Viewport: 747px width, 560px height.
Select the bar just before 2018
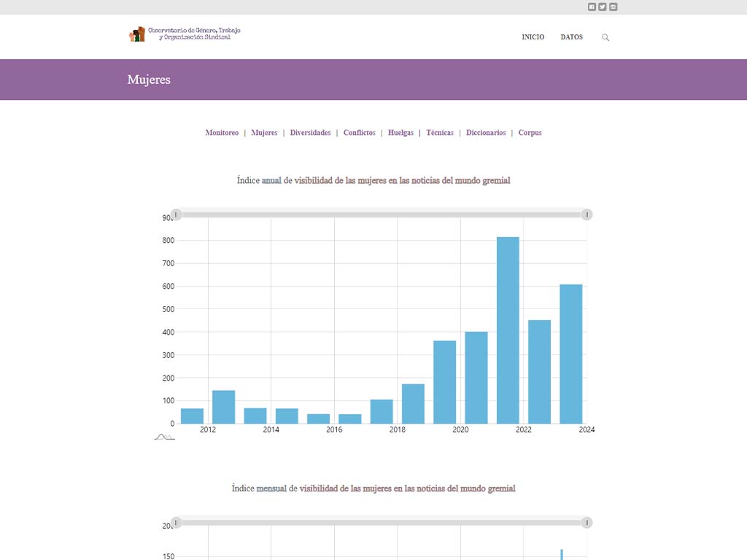(382, 411)
